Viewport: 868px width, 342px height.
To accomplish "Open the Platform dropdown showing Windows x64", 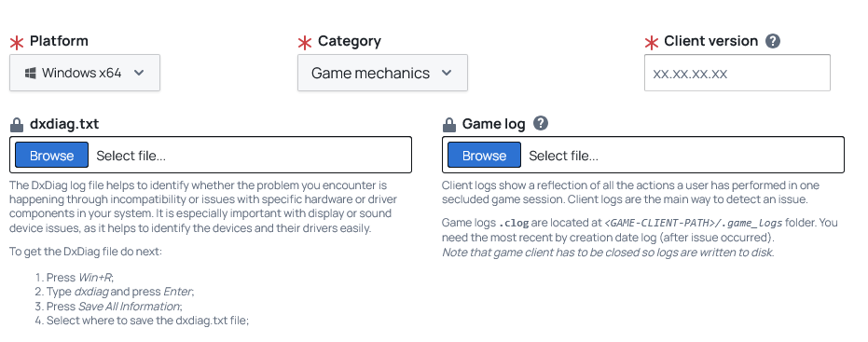I will coord(85,73).
